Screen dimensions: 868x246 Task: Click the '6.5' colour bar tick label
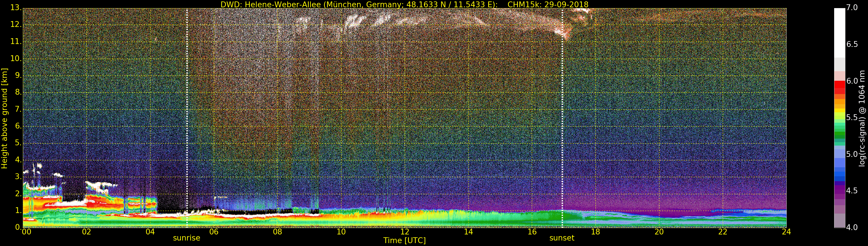852,45
